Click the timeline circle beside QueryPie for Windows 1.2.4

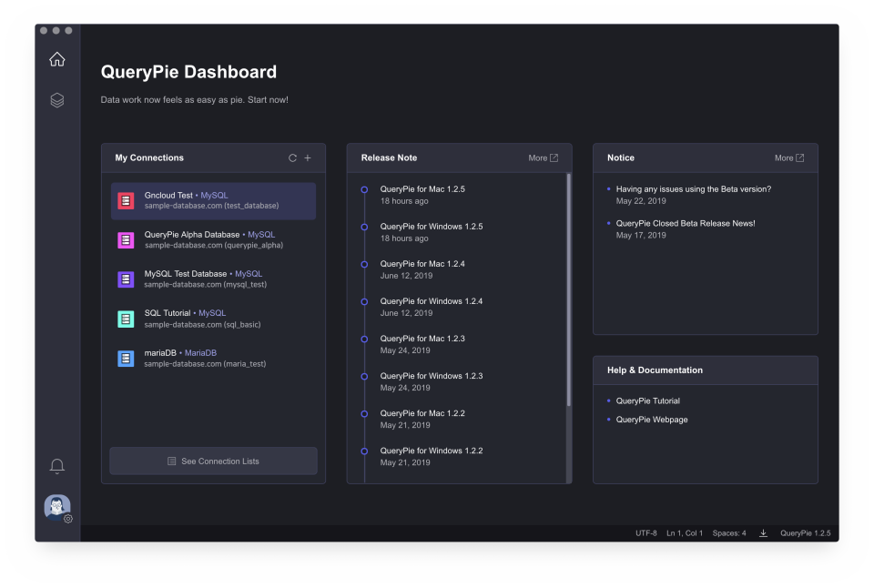tap(366, 301)
